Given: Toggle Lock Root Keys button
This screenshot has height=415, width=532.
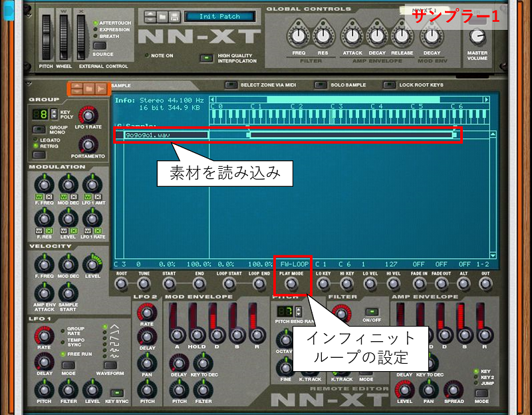Looking at the screenshot, I should pos(389,85).
